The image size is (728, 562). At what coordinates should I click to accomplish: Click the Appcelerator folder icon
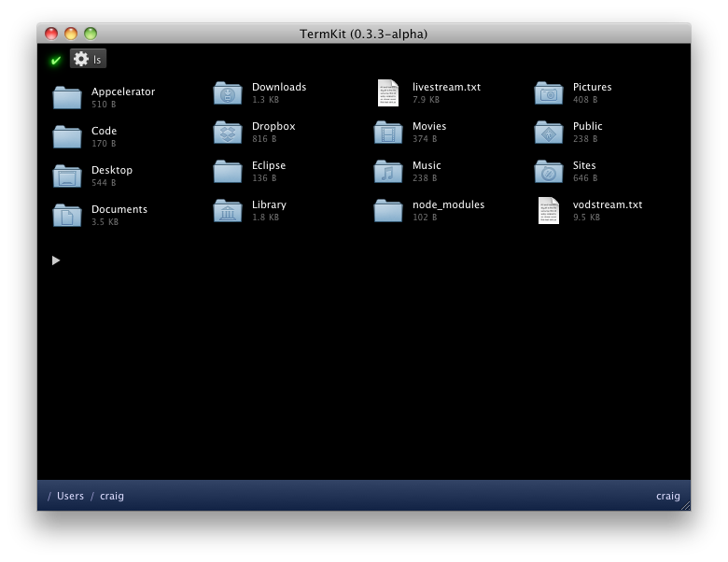pyautogui.click(x=67, y=97)
